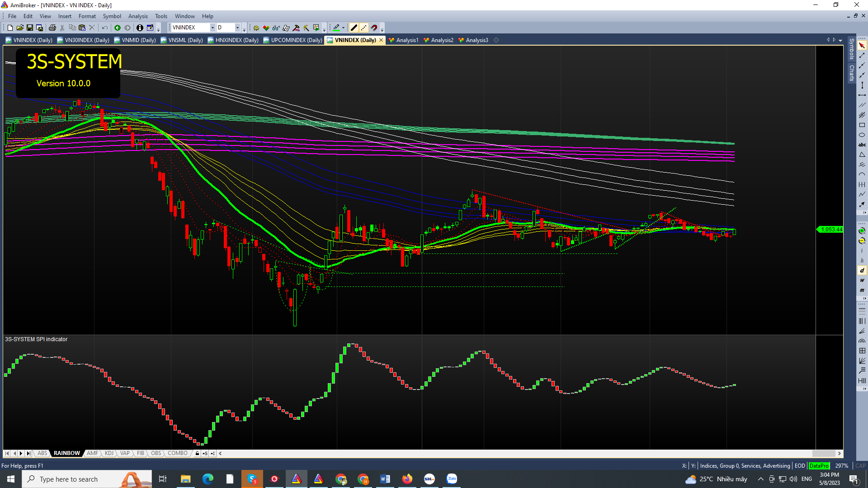The height and width of the screenshot is (488, 868).
Task: Select the KDJ sheet tab
Action: [x=109, y=453]
